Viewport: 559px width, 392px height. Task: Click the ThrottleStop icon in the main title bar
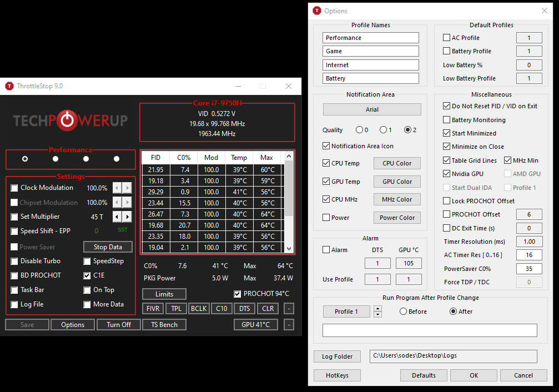(x=9, y=86)
